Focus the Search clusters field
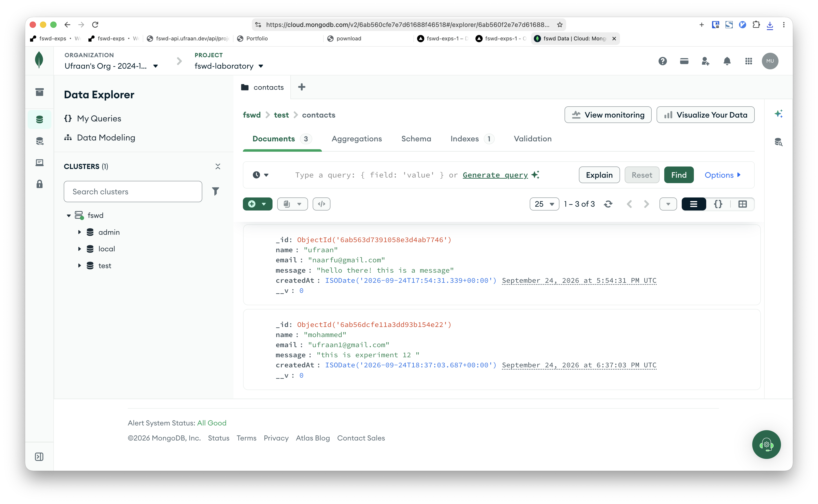The height and width of the screenshot is (504, 818). tap(133, 191)
